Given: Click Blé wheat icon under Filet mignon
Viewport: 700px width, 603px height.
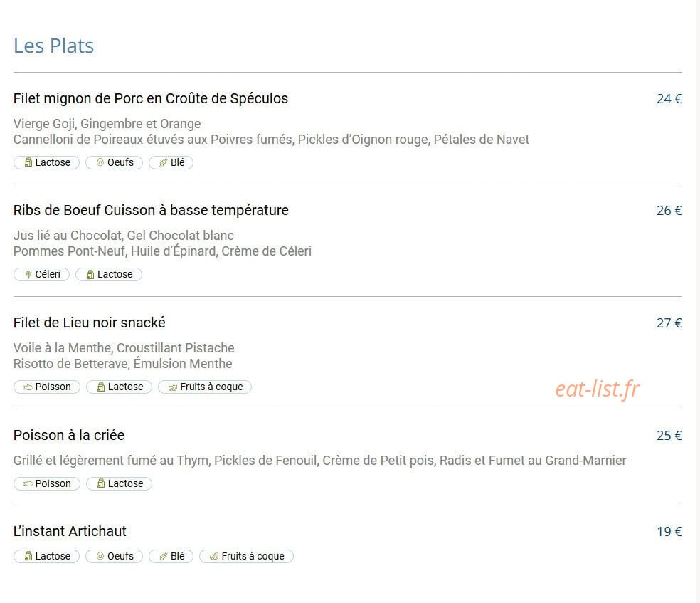Looking at the screenshot, I should pos(164,162).
